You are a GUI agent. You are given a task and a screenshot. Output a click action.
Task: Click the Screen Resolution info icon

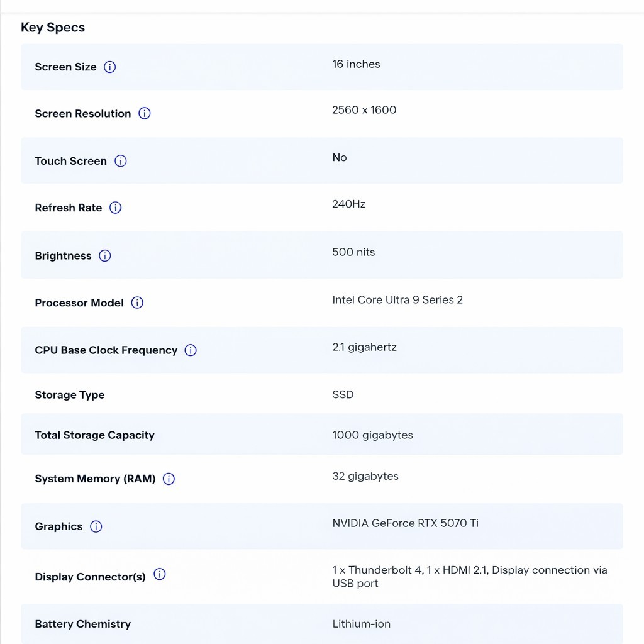point(144,113)
